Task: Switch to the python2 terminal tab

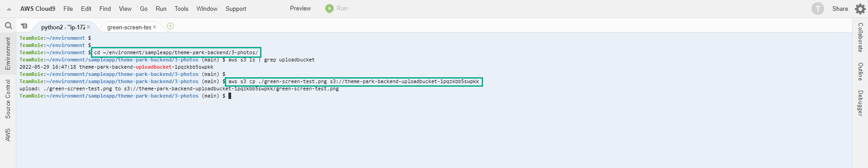Action: (63, 27)
